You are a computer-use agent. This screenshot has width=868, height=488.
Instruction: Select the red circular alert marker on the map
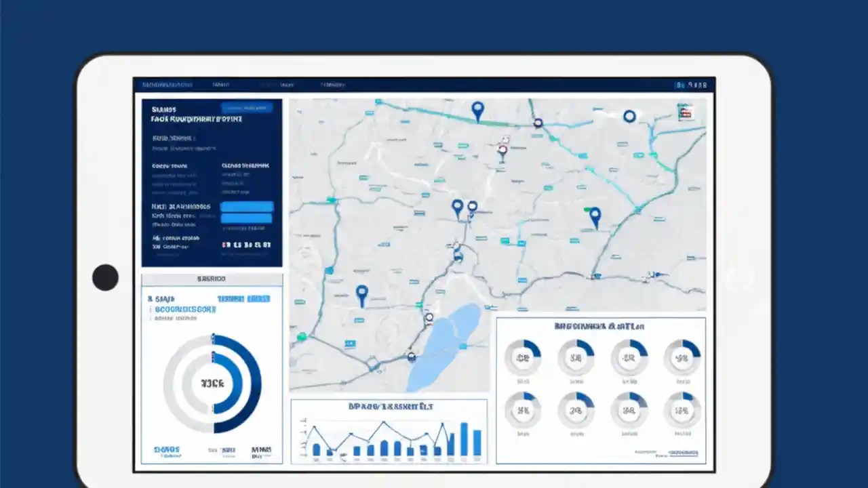point(502,148)
